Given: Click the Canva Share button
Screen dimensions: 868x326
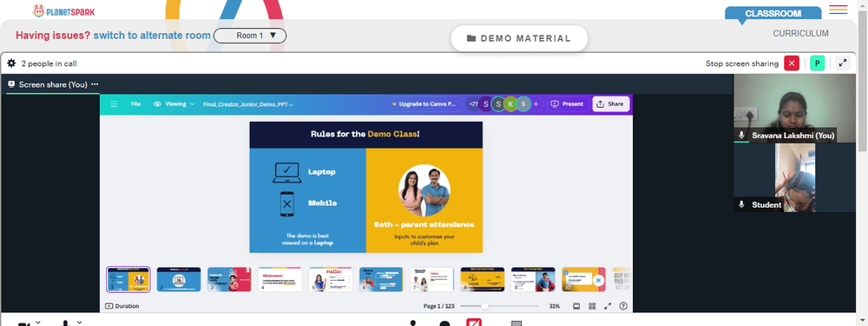Looking at the screenshot, I should pos(610,103).
